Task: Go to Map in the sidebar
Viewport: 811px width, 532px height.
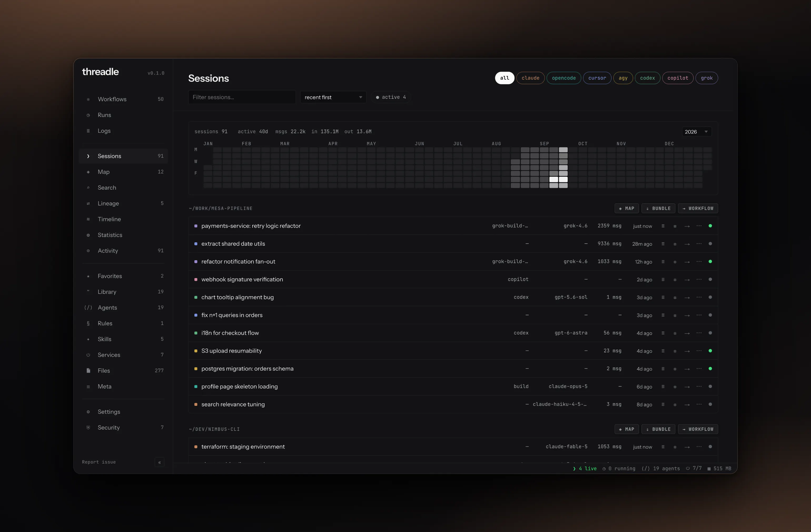Action: coord(123,172)
